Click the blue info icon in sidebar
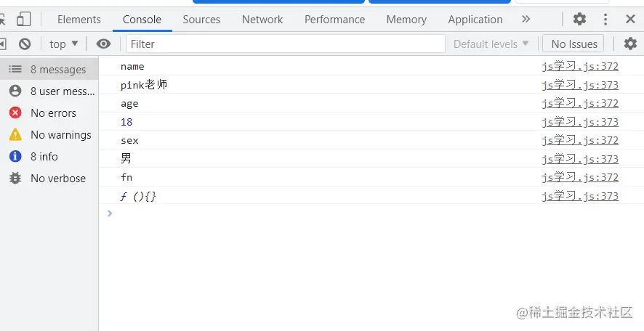Screen dimensions: 644x331 pyautogui.click(x=15, y=156)
